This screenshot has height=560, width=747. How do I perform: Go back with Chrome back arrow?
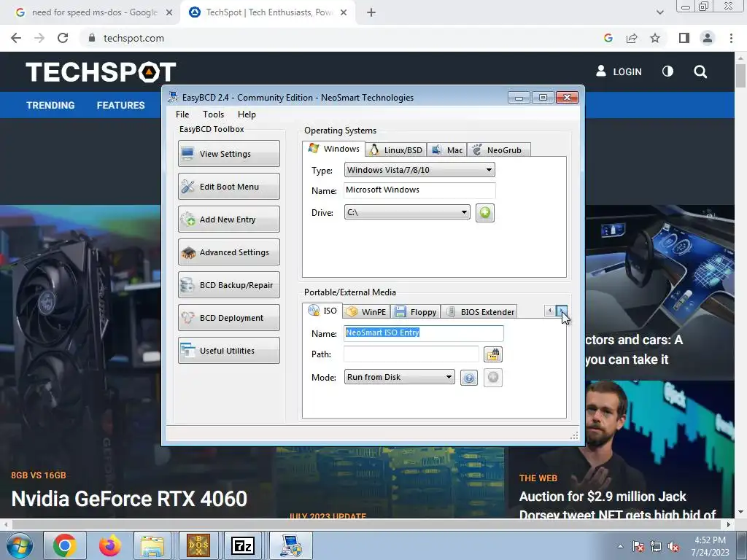(x=16, y=38)
